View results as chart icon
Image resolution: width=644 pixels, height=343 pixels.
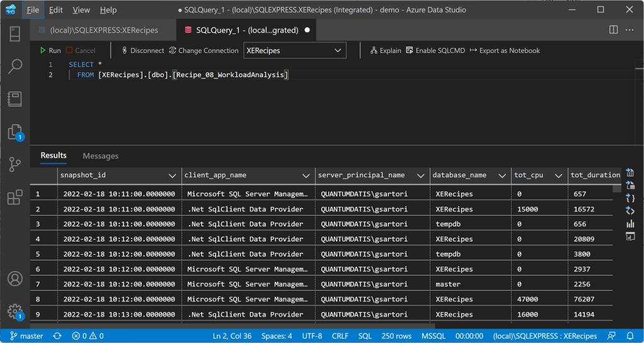click(x=630, y=223)
